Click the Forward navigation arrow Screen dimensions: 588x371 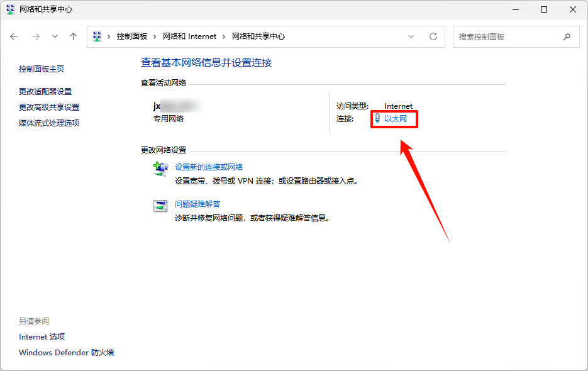tap(35, 36)
